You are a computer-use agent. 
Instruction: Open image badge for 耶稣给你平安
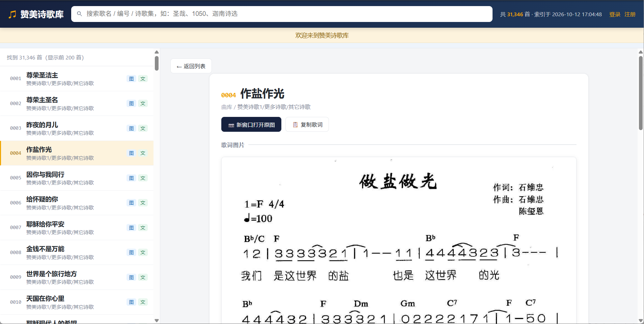click(132, 228)
